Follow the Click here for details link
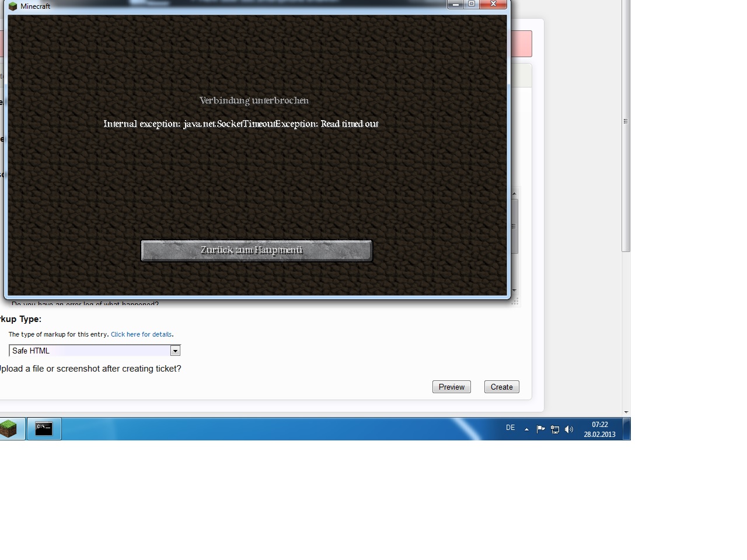 (141, 334)
